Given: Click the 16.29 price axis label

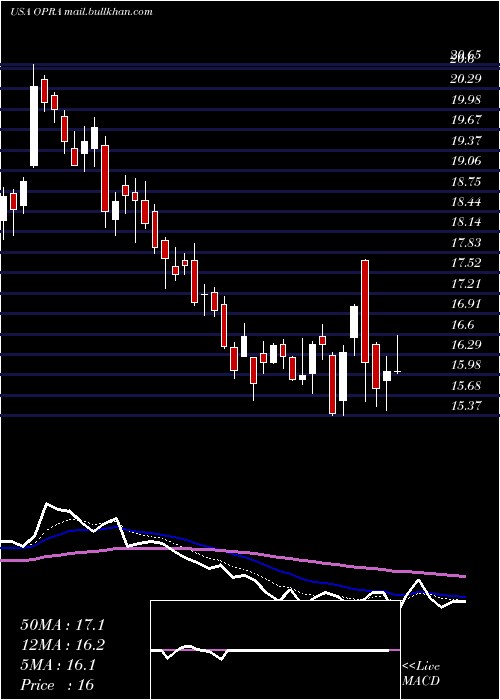Looking at the screenshot, I should 466,345.
